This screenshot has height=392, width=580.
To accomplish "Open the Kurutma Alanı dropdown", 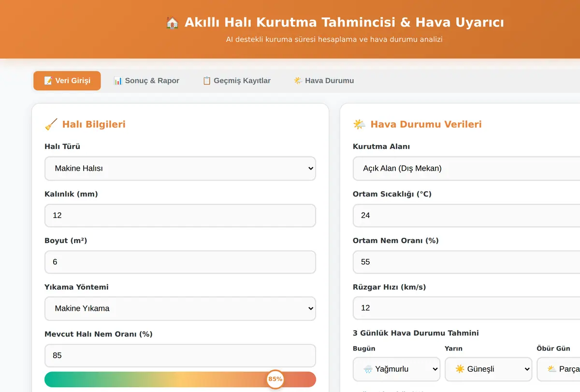I will coord(466,169).
